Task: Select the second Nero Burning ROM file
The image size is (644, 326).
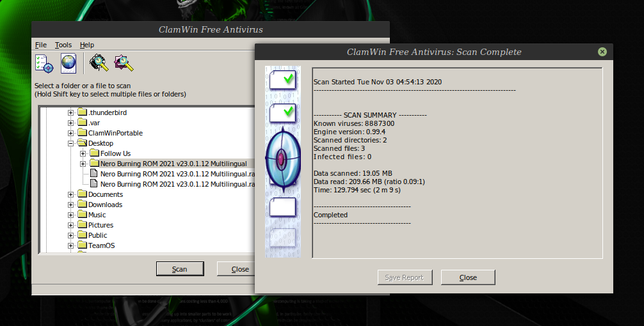Action: click(177, 184)
